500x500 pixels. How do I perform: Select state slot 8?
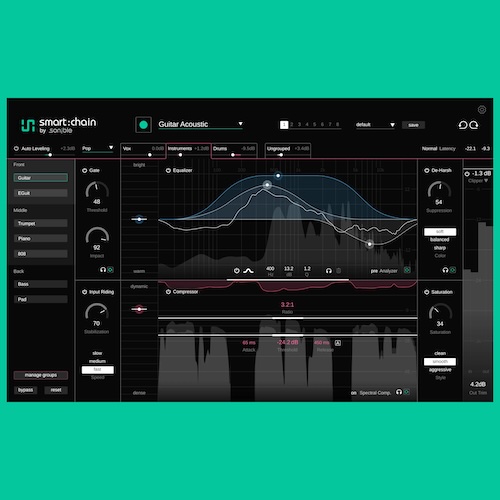pos(337,125)
